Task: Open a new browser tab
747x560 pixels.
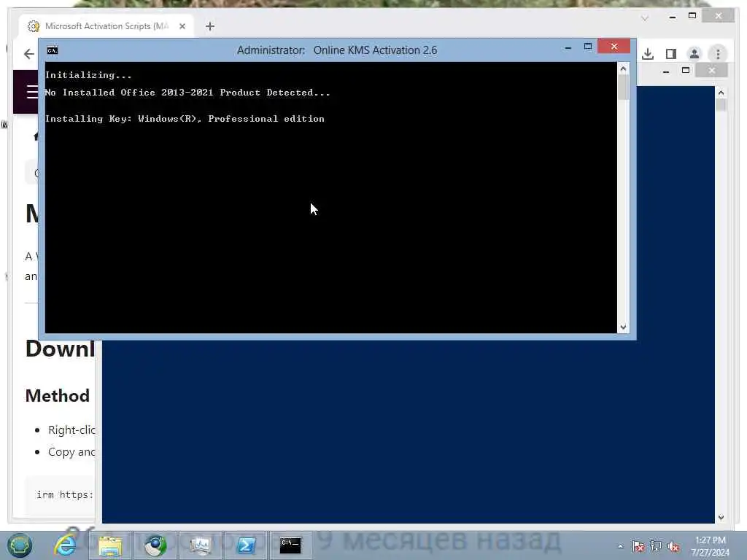Action: pos(210,26)
